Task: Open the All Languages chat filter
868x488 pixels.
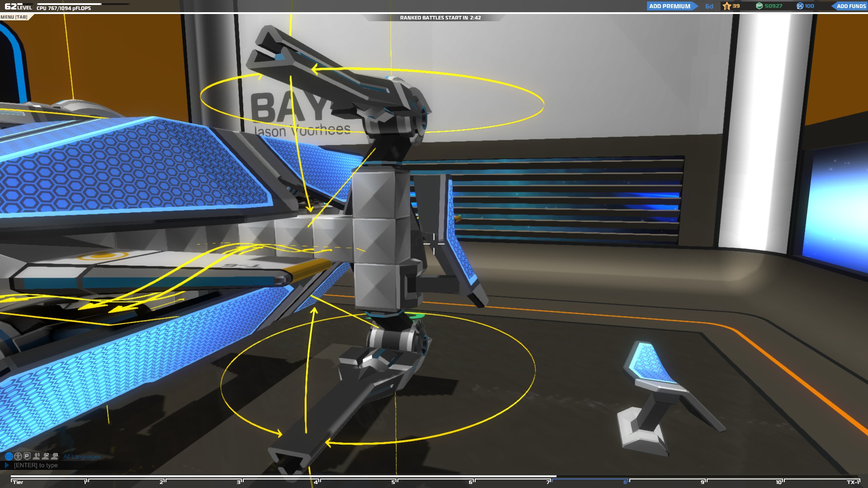Action: click(82, 457)
